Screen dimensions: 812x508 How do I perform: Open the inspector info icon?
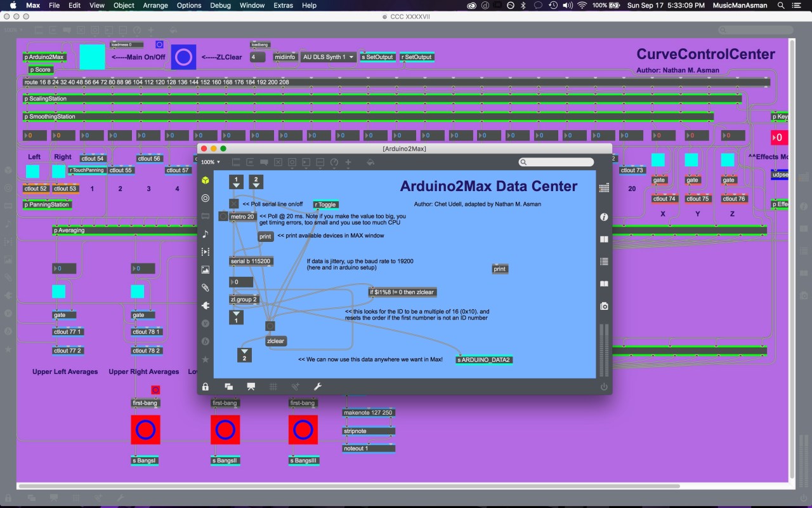(604, 217)
